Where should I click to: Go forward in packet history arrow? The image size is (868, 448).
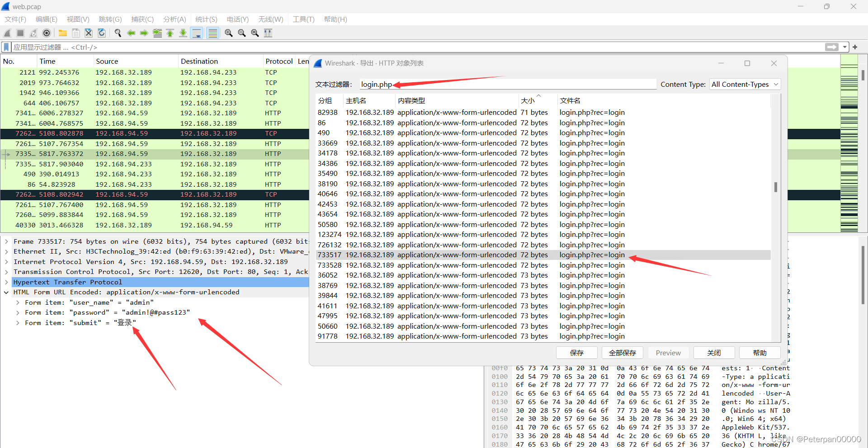[144, 33]
